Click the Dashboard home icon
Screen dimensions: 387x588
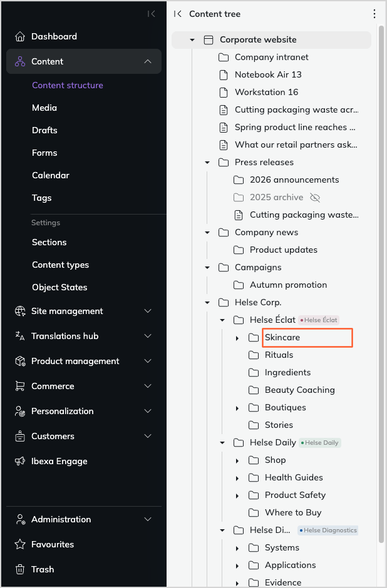pyautogui.click(x=20, y=36)
